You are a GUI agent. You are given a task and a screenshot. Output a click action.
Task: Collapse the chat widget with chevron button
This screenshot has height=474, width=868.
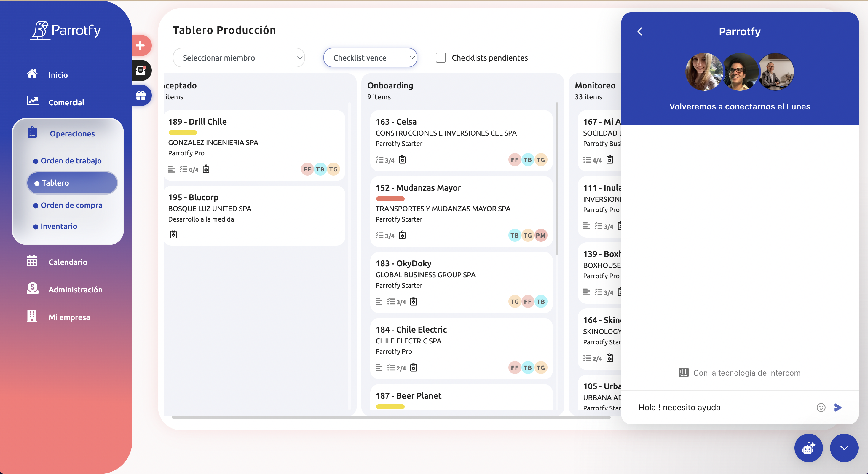[844, 448]
